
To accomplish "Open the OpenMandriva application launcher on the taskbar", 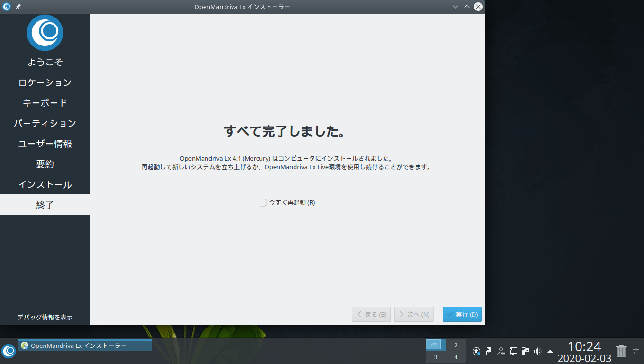I will (x=9, y=351).
